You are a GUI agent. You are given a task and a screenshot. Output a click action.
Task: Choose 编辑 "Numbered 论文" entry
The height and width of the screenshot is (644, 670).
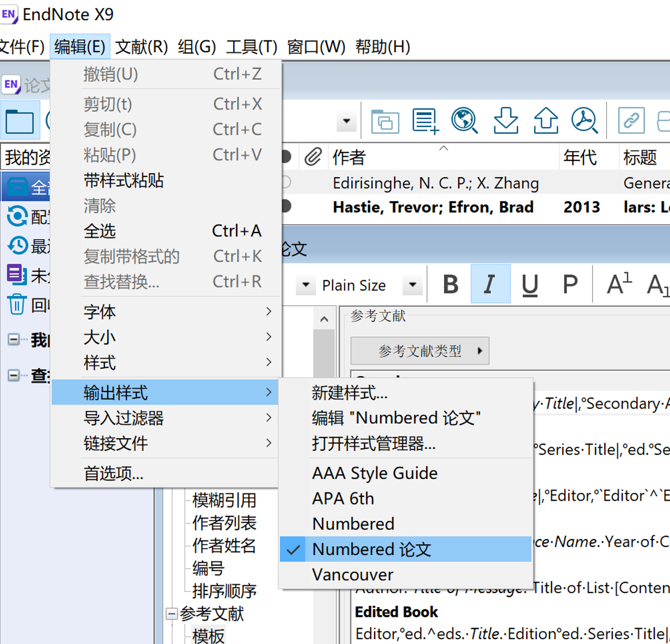(x=405, y=418)
